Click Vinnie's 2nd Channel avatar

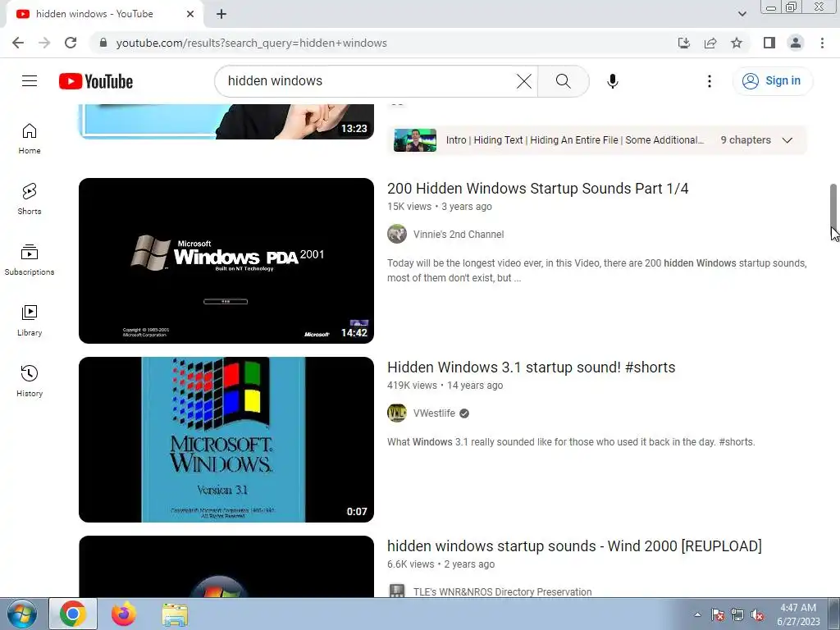click(397, 234)
